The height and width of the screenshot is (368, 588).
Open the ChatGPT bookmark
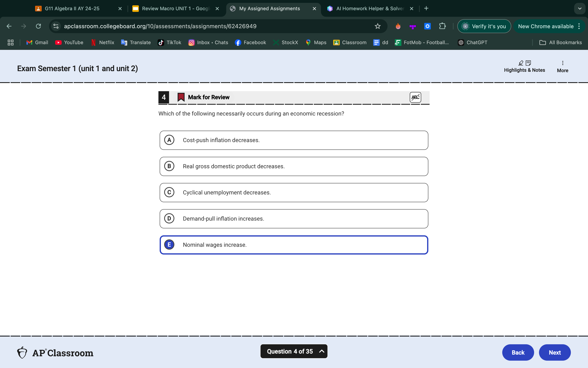point(473,43)
